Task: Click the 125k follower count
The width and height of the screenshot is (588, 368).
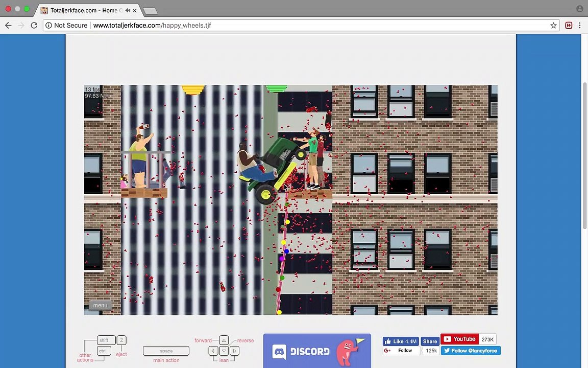Action: point(431,351)
